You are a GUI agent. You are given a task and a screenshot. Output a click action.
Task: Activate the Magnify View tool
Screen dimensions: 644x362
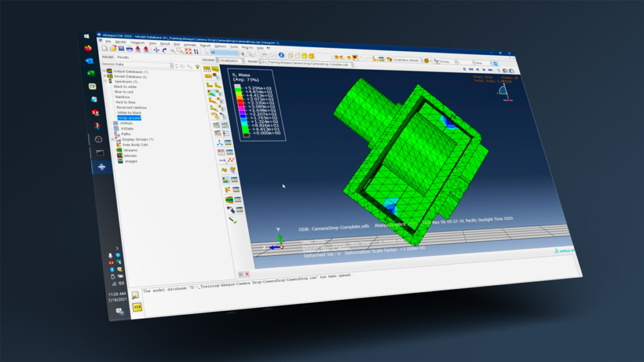click(x=172, y=50)
